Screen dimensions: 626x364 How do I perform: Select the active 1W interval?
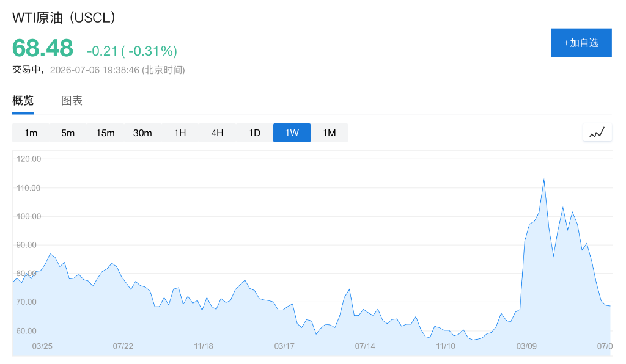coord(292,133)
